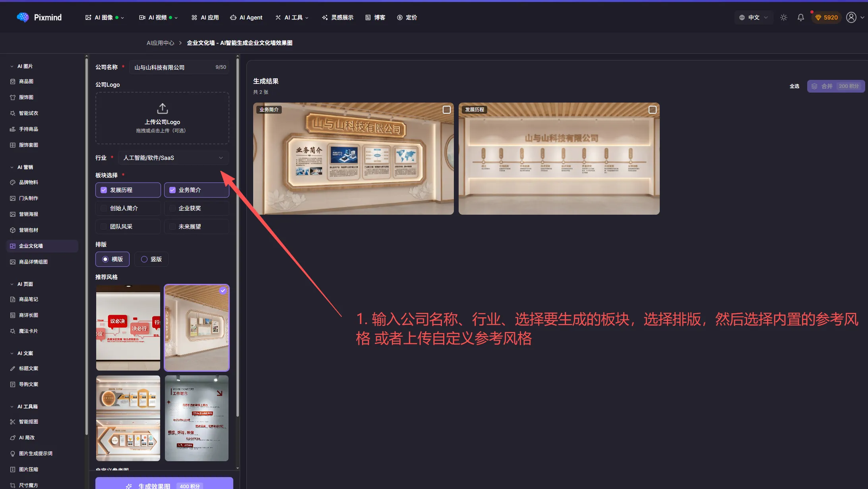This screenshot has width=868, height=489.
Task: Click the Pixmind brain logo
Action: point(23,17)
